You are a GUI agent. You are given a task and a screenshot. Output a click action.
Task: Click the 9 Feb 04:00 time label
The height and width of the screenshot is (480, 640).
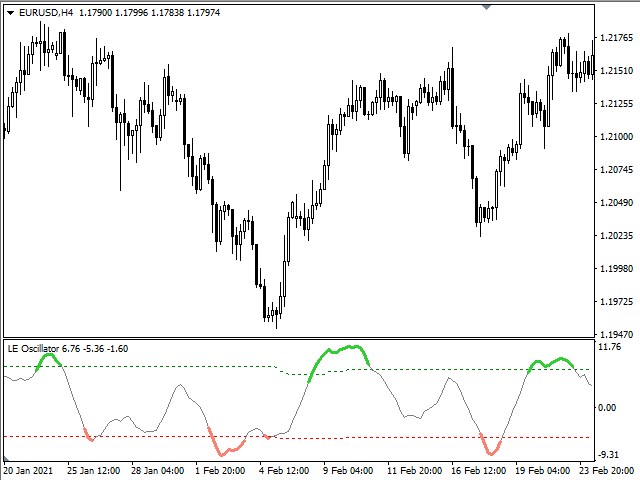[x=348, y=471]
